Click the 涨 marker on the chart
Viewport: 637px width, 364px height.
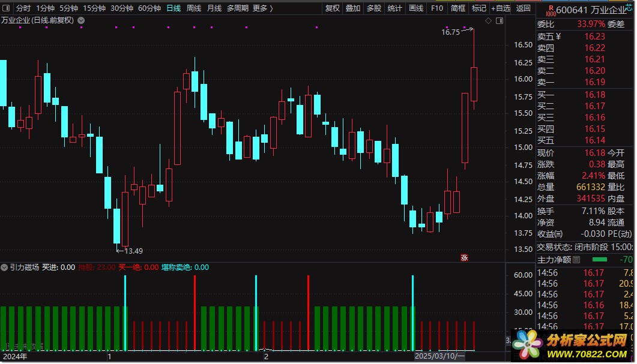click(x=464, y=258)
